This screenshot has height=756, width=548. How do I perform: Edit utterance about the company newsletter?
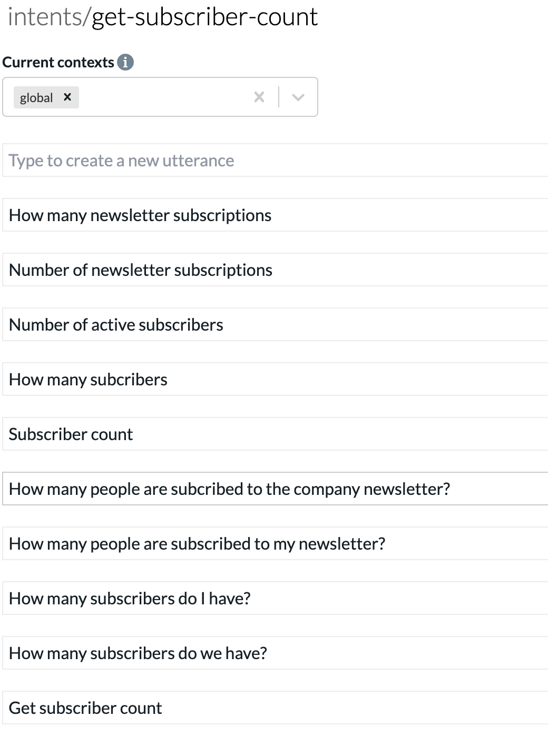[x=275, y=489]
